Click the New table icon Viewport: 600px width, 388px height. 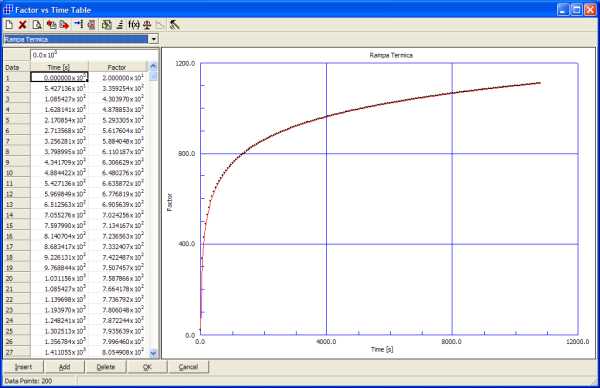(x=9, y=25)
